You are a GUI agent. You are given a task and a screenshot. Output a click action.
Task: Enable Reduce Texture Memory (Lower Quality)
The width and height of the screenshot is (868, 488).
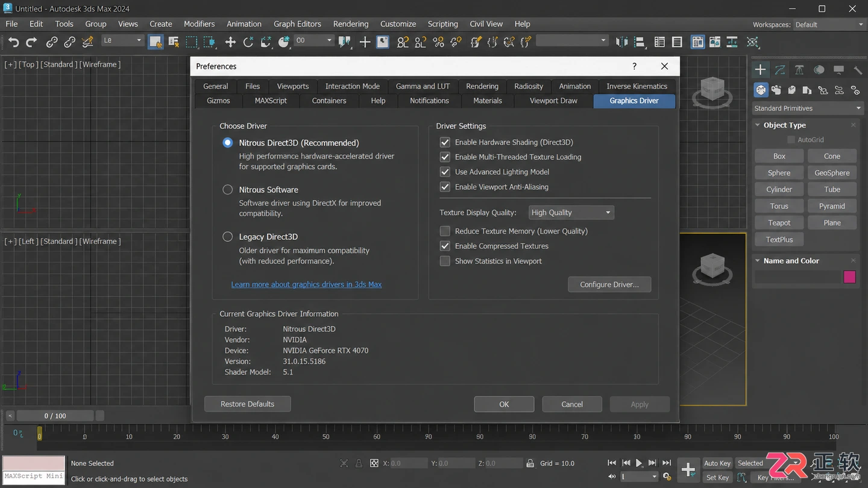[445, 231]
